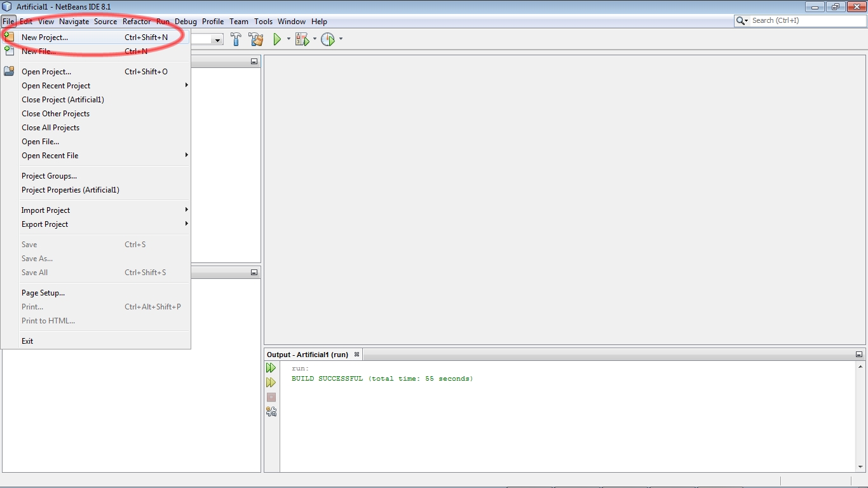The height and width of the screenshot is (488, 868).
Task: Profile the project using the clock icon
Action: coord(328,39)
